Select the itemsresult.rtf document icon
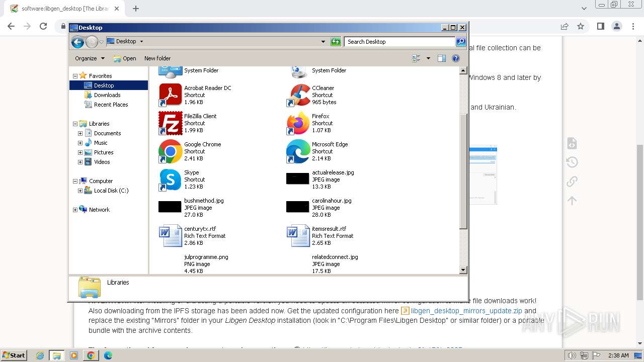 click(298, 235)
